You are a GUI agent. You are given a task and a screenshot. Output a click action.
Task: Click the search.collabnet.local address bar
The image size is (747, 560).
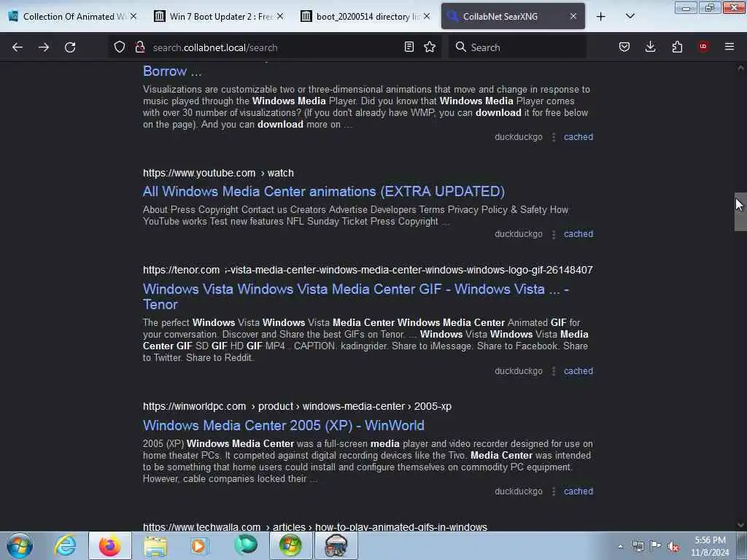274,47
